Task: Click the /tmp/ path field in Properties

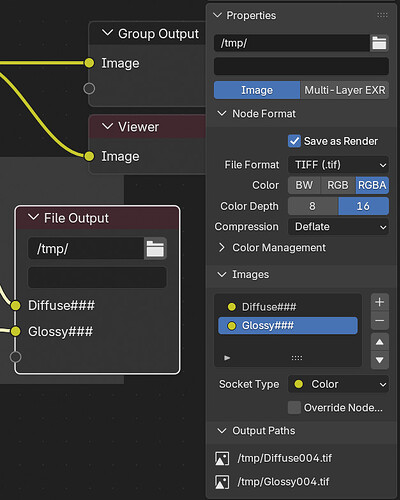Action: click(292, 43)
